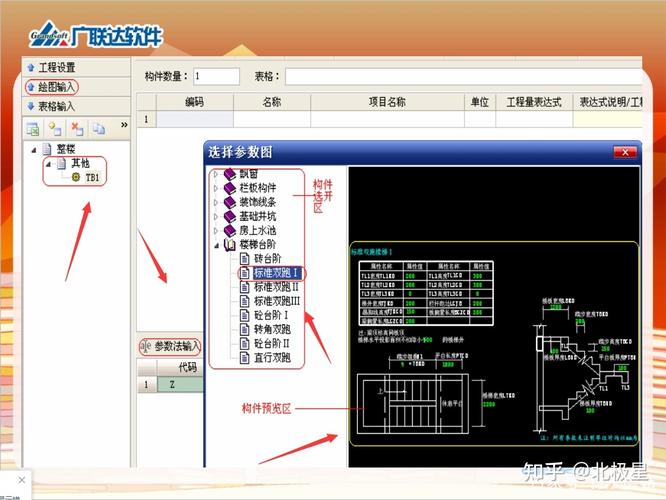Close the 选择参数图 dialog

coord(625,152)
